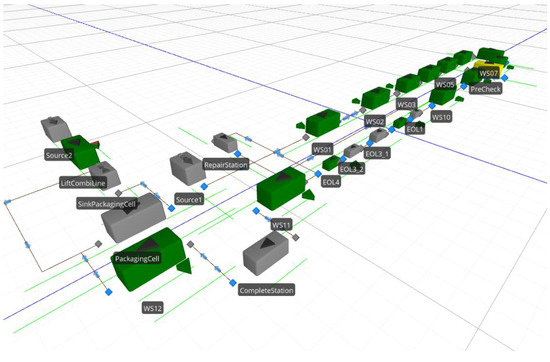Click the EOL3_2 label
This screenshot has width=550, height=362.
pos(351,169)
